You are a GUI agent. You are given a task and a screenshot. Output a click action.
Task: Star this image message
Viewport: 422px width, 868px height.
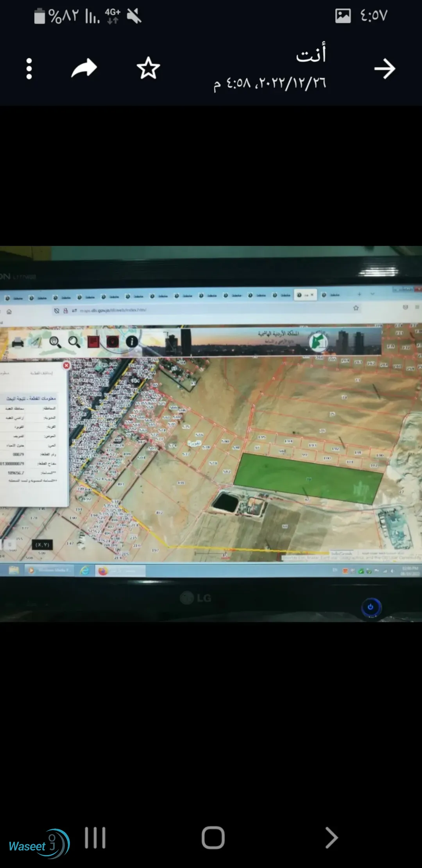tap(148, 68)
